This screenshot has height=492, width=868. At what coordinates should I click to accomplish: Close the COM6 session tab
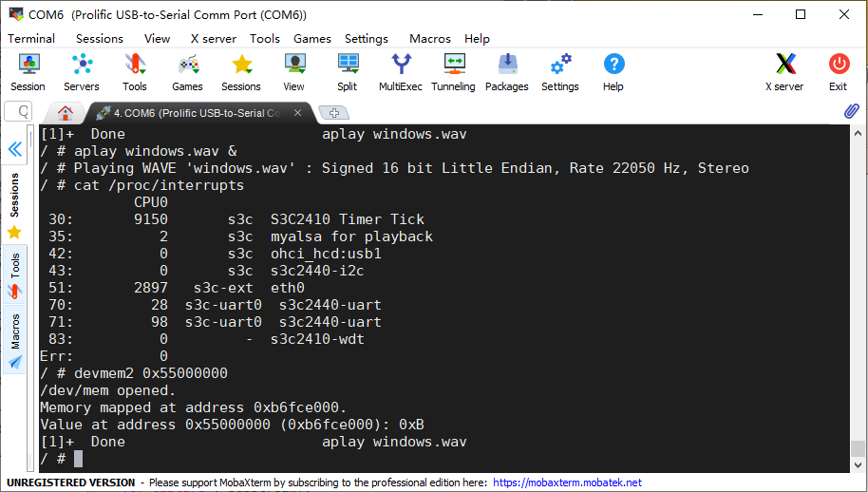pyautogui.click(x=298, y=113)
